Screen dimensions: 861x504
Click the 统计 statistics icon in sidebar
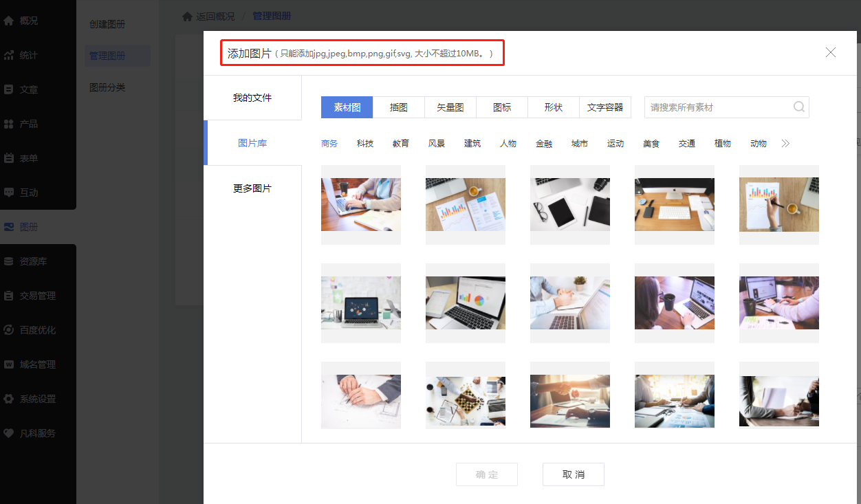point(9,55)
